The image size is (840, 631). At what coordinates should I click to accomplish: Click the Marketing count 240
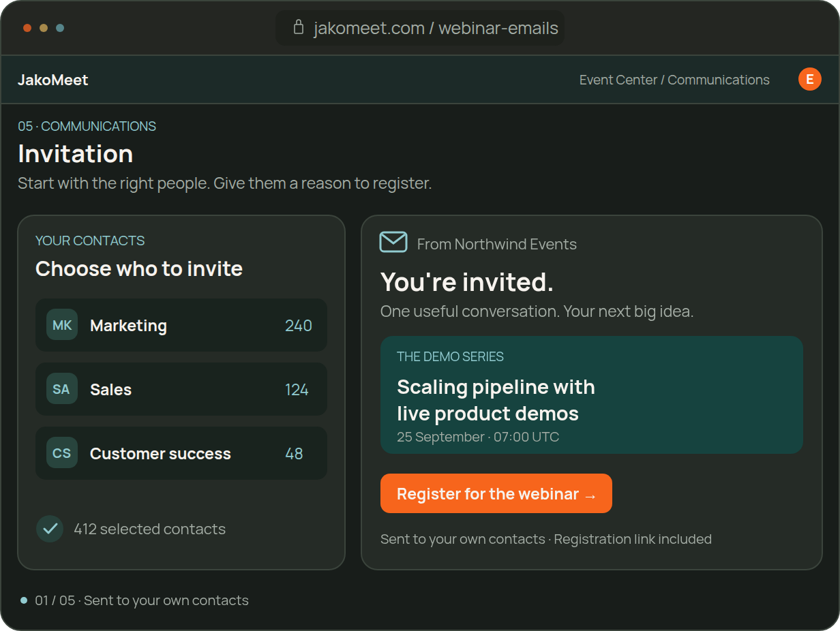click(x=299, y=326)
